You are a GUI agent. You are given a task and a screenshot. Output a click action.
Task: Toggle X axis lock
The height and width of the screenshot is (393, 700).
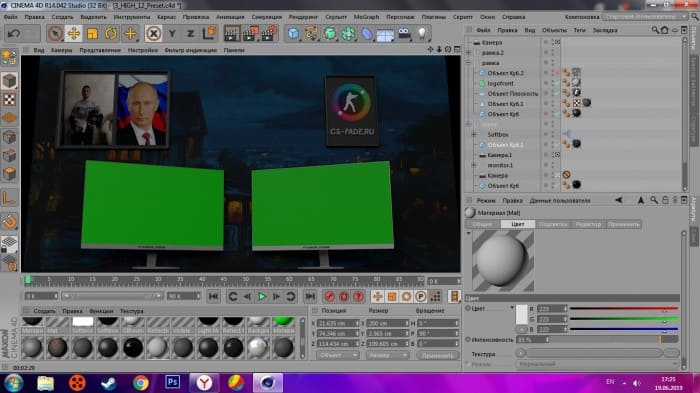tap(153, 33)
